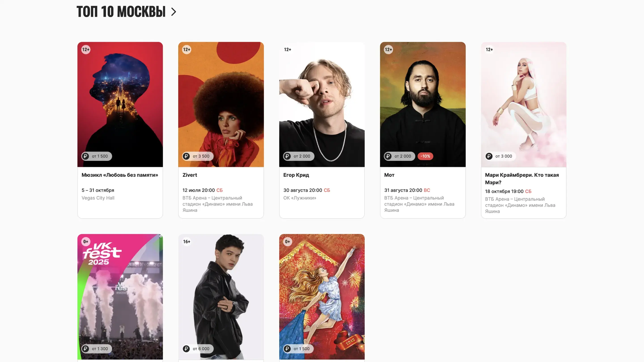The image size is (644, 362).
Task: Open the Егор Крид event title
Action: (x=296, y=175)
